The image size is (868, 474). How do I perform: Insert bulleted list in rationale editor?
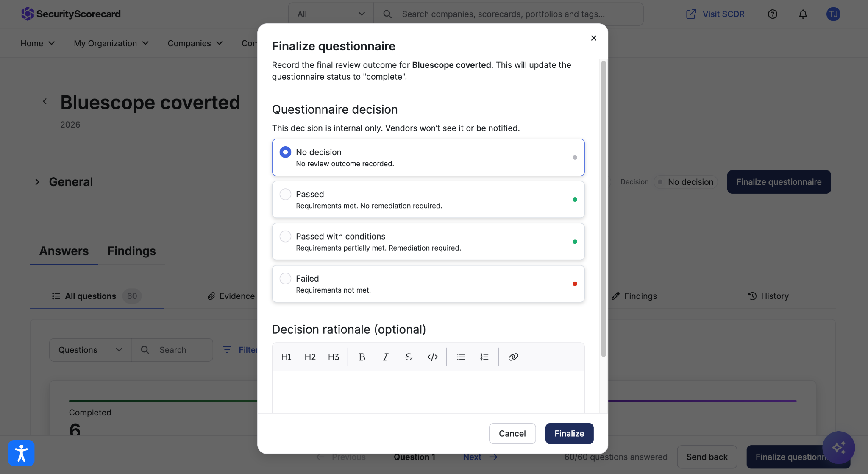pyautogui.click(x=461, y=357)
